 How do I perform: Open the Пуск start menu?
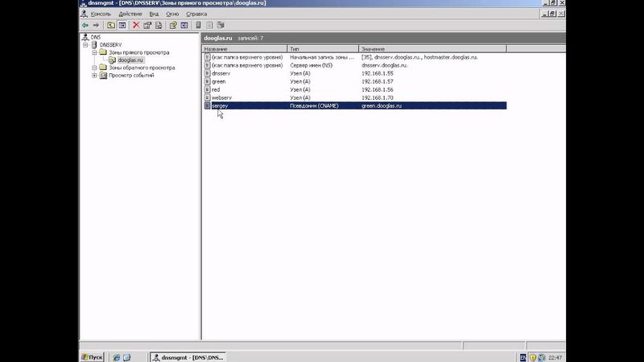(93, 356)
